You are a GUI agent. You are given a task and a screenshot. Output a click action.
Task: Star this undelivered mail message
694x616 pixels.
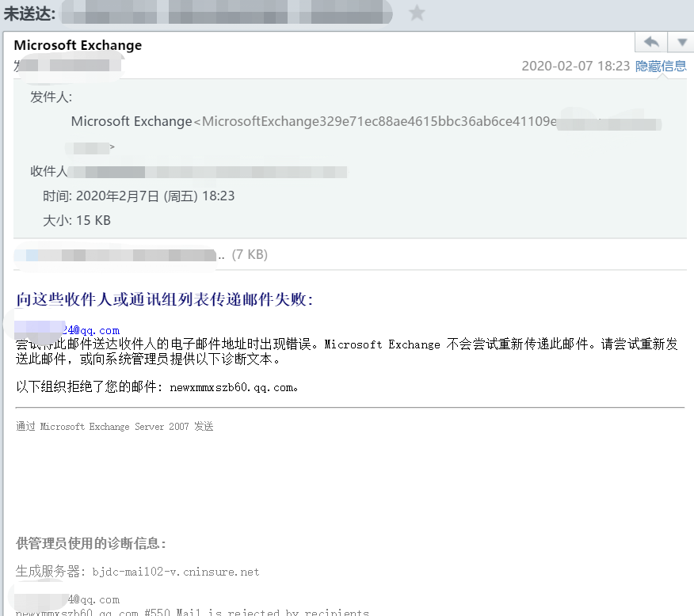pyautogui.click(x=417, y=13)
